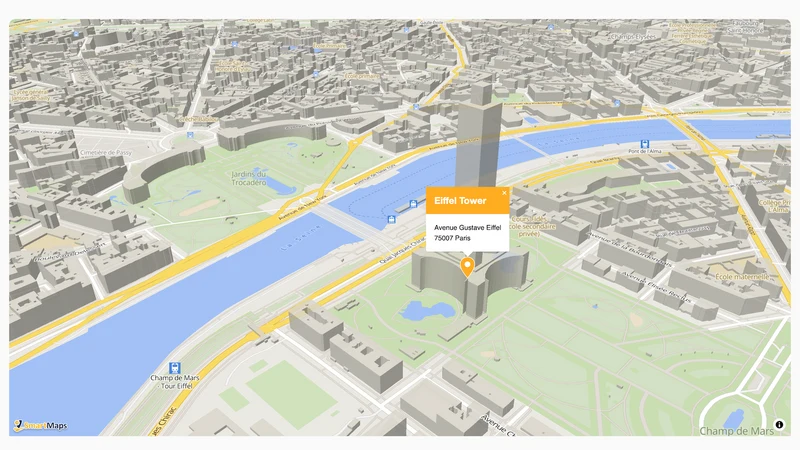
Task: Click the 'École maternelle' label
Action: tap(742, 277)
